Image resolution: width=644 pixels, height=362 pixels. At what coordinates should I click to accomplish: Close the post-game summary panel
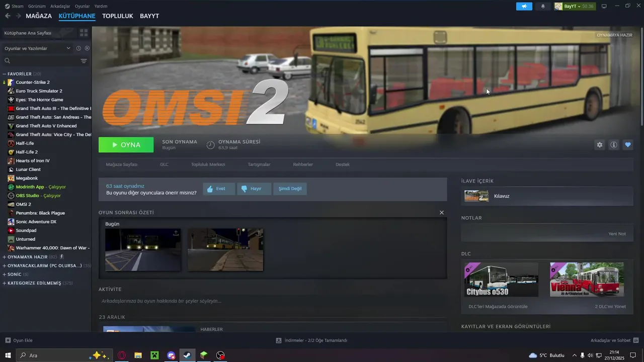pos(442,212)
